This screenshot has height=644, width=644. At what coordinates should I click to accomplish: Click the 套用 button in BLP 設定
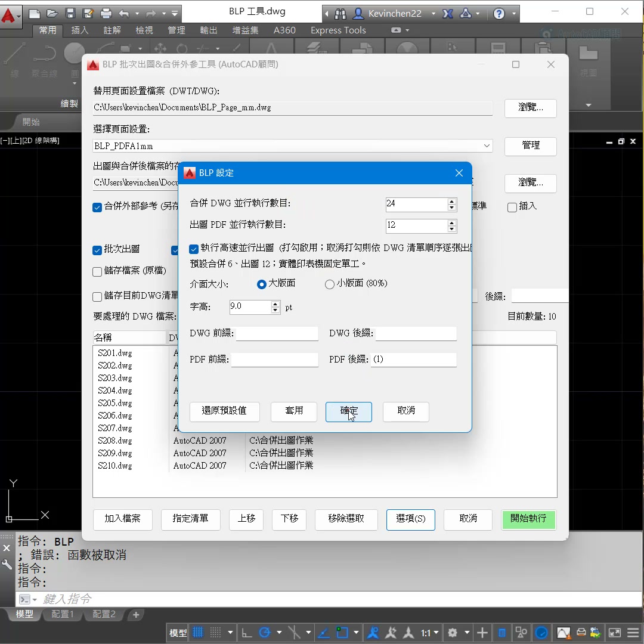click(293, 411)
